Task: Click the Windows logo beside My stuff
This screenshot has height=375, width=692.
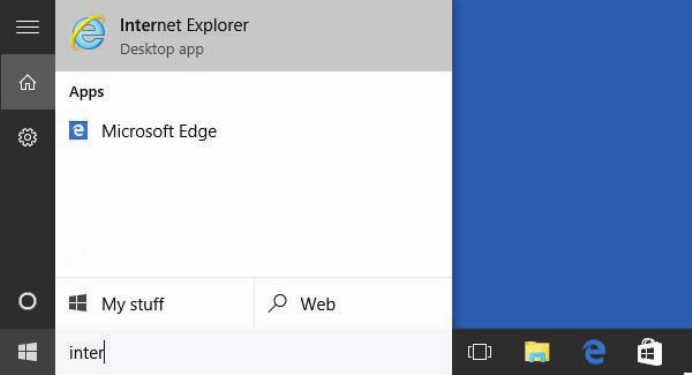Action: [x=78, y=304]
